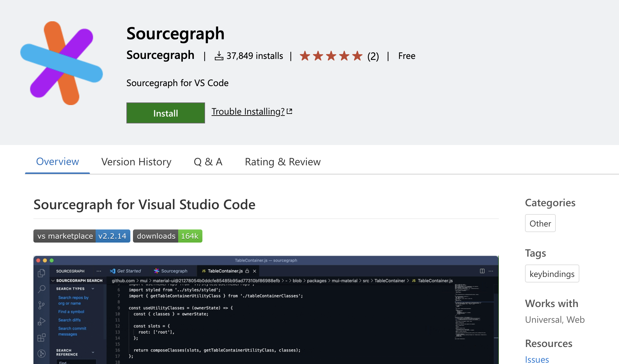619x364 pixels.
Task: Click the vs marketplace v2.2.14 badge
Action: pyautogui.click(x=82, y=236)
